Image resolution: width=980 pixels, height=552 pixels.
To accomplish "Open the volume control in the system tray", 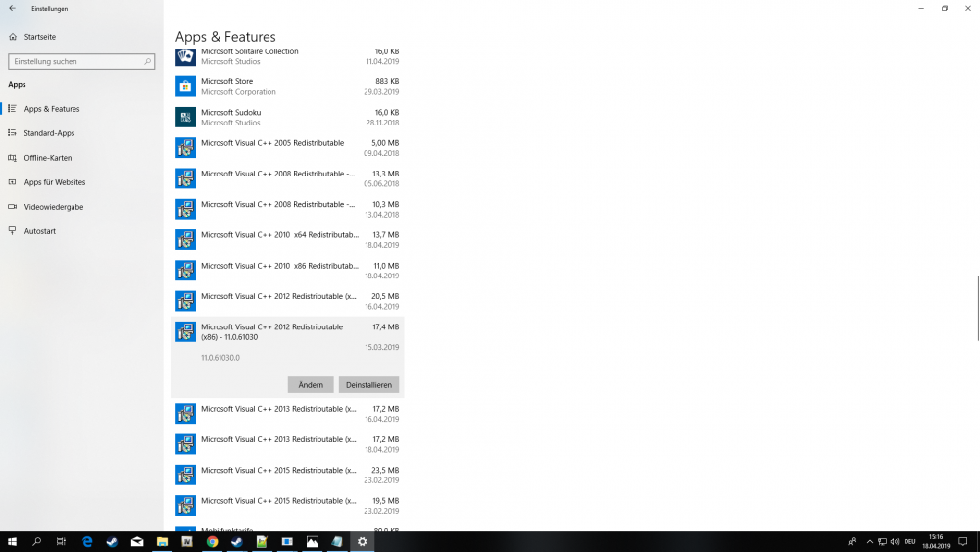I will tap(895, 541).
